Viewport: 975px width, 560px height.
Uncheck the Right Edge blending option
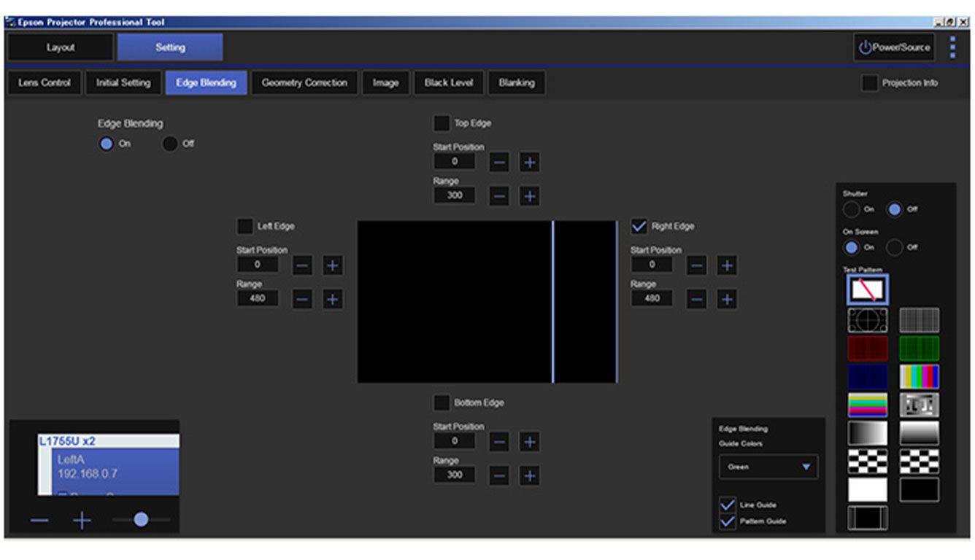(x=640, y=226)
